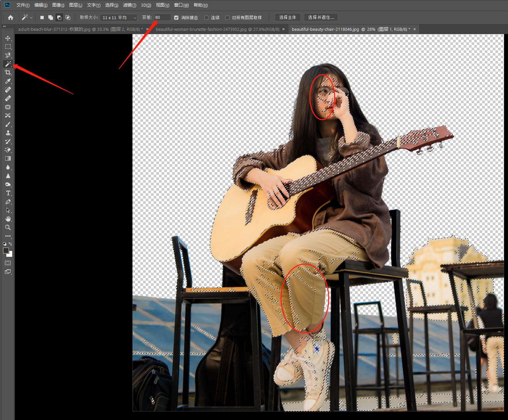Select the Brush tool
Viewport: 508px width, 420px height.
click(x=8, y=124)
